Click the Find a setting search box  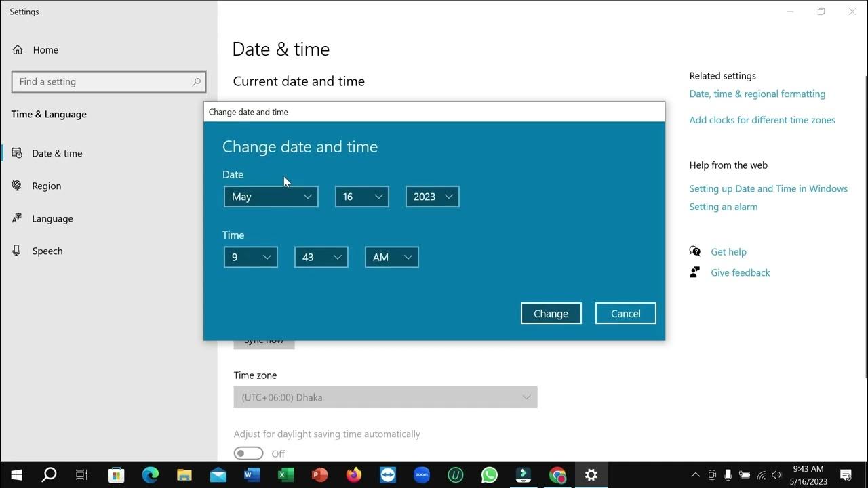click(x=108, y=82)
